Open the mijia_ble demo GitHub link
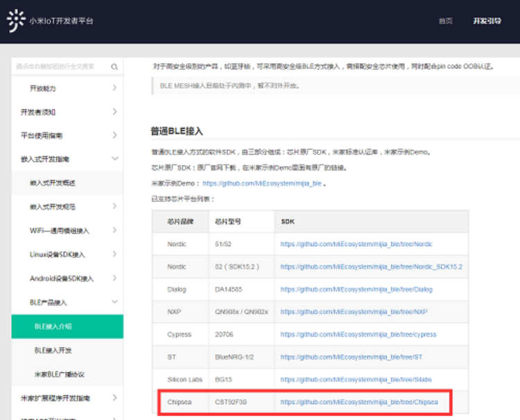The height and width of the screenshot is (420, 520). point(262,183)
